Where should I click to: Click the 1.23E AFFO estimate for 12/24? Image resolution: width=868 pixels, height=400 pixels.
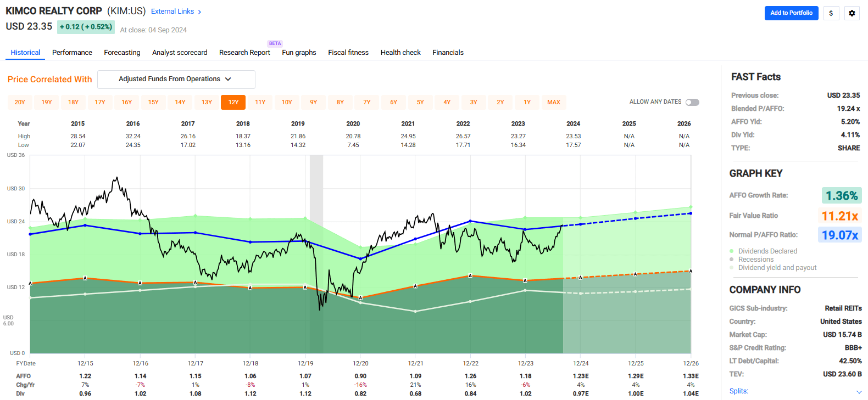click(x=581, y=376)
